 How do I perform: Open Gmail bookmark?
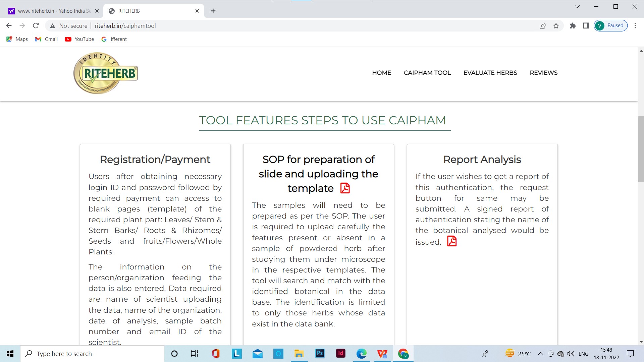[46, 39]
